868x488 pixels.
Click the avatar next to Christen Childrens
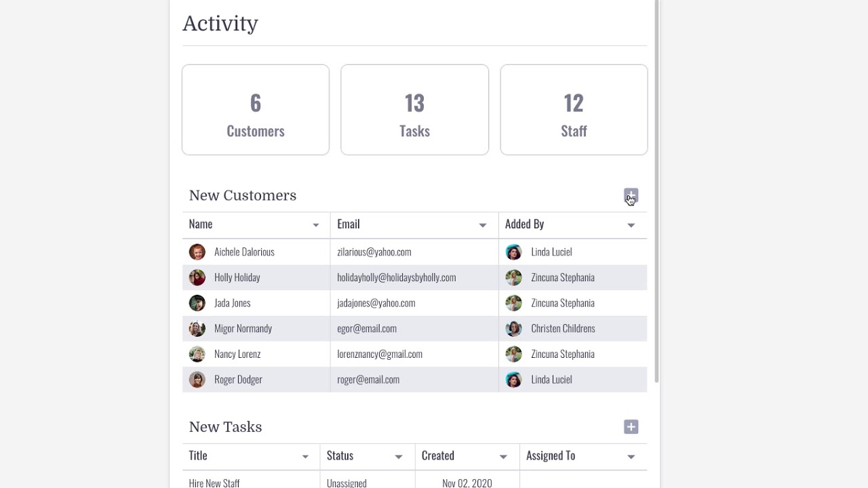point(513,329)
